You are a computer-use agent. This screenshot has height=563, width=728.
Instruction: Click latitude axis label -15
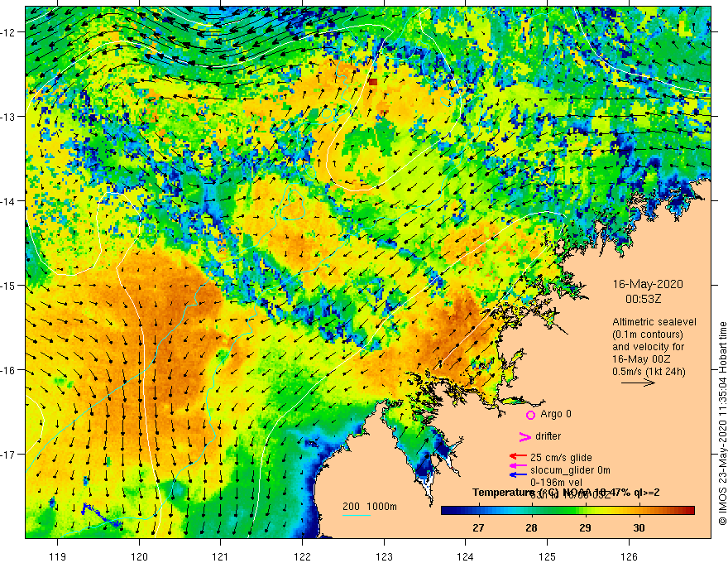tap(9, 286)
